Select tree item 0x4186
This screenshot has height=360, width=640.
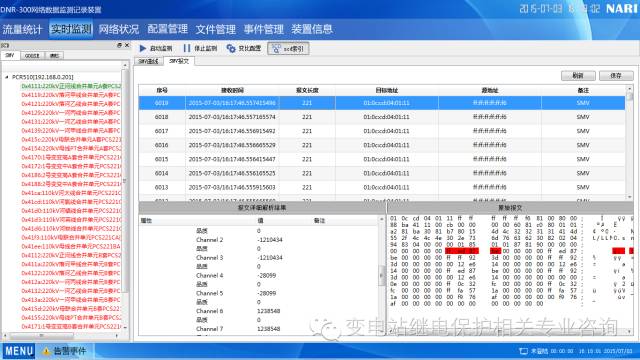tap(71, 175)
